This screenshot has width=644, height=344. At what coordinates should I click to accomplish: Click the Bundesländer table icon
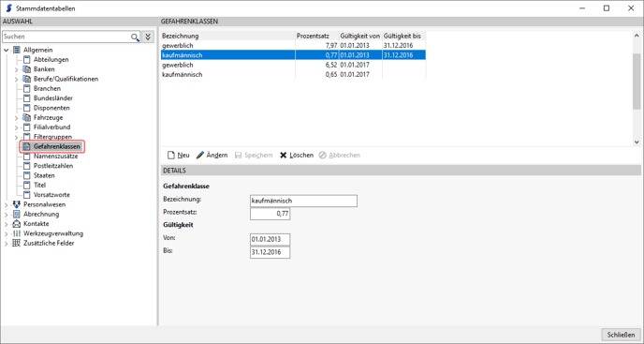click(x=27, y=98)
